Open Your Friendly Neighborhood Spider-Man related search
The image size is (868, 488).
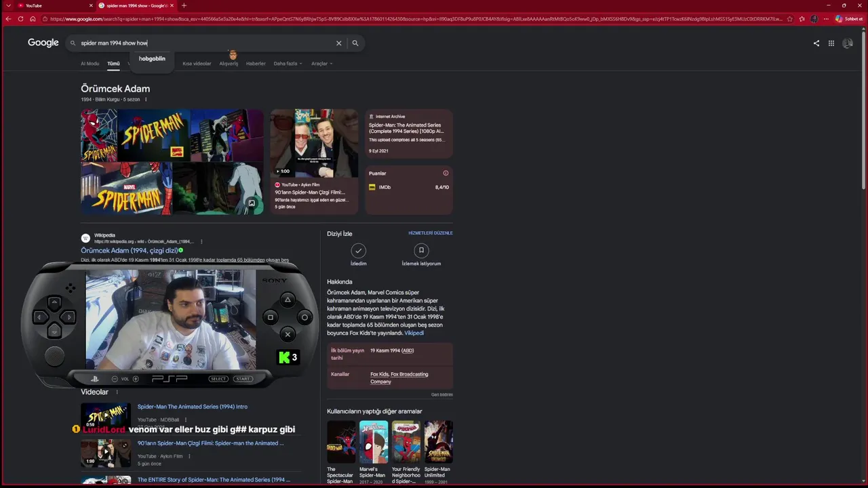406,452
